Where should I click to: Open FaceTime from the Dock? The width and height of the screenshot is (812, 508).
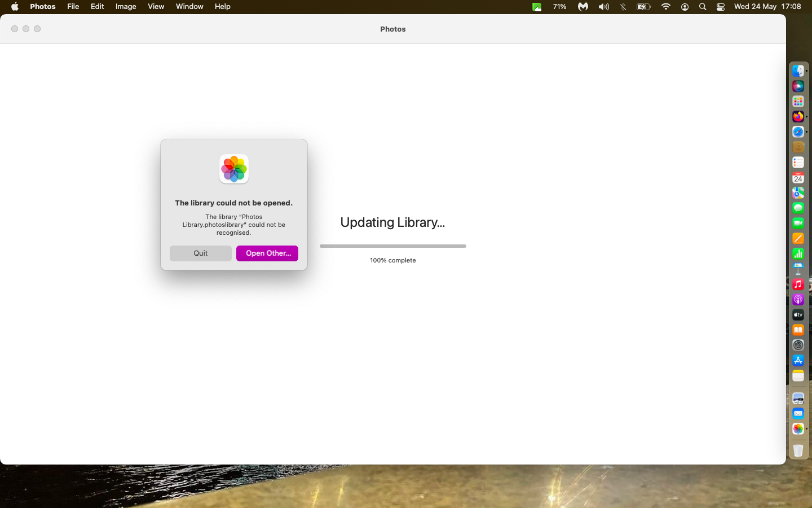pos(798,223)
